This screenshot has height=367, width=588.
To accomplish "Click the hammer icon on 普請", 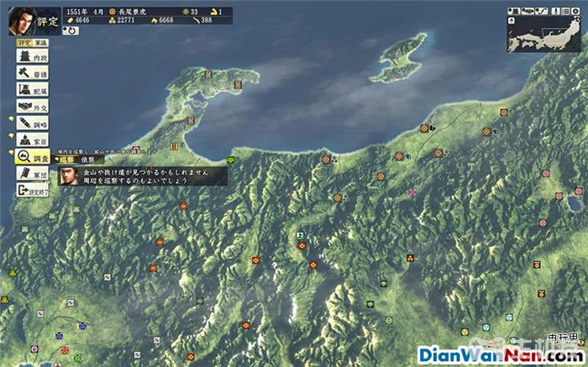I will click(24, 72).
